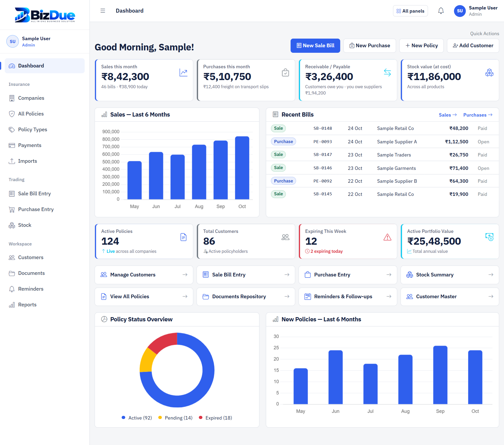Open the Stock Summary shortcut card
Viewport: 504px width, 445px height.
click(x=450, y=275)
